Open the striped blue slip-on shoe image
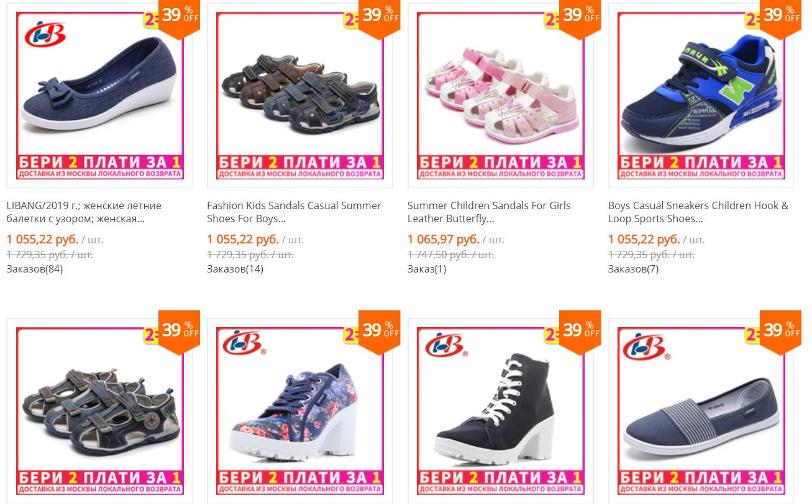 (701, 411)
